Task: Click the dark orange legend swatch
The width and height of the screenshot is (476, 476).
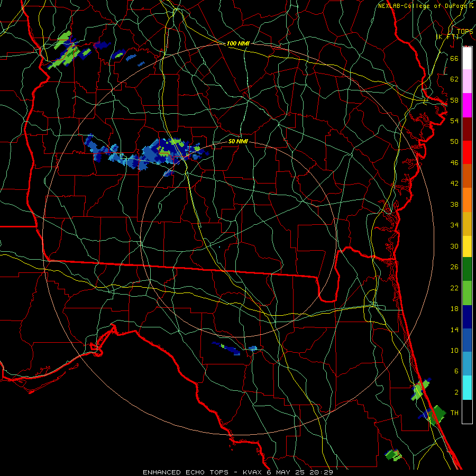Action: [467, 176]
